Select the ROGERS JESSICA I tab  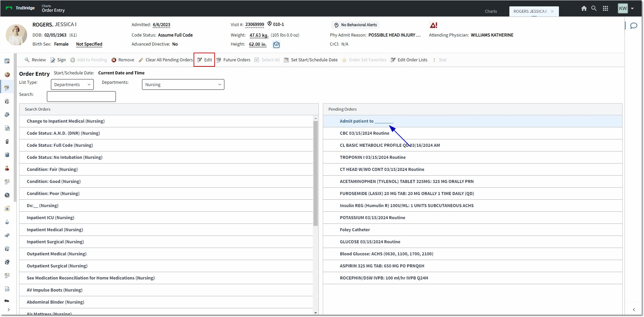pos(530,11)
